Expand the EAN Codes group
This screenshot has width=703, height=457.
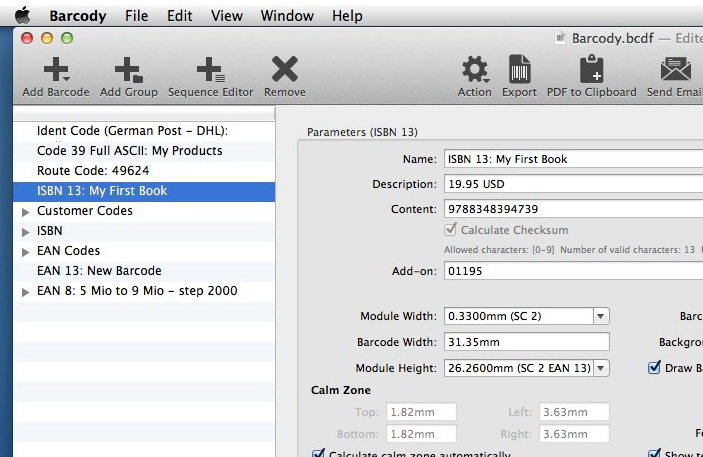click(26, 251)
